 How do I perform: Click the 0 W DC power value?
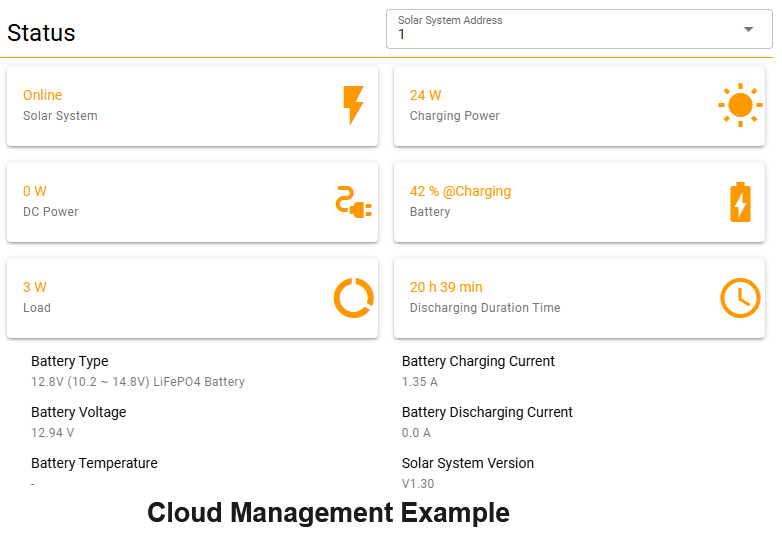[x=34, y=191]
